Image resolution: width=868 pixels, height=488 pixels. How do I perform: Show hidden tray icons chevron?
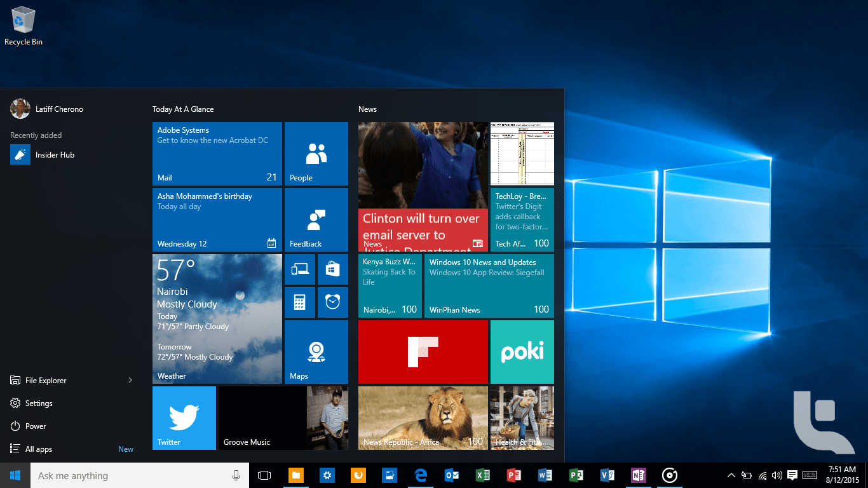[x=731, y=475]
